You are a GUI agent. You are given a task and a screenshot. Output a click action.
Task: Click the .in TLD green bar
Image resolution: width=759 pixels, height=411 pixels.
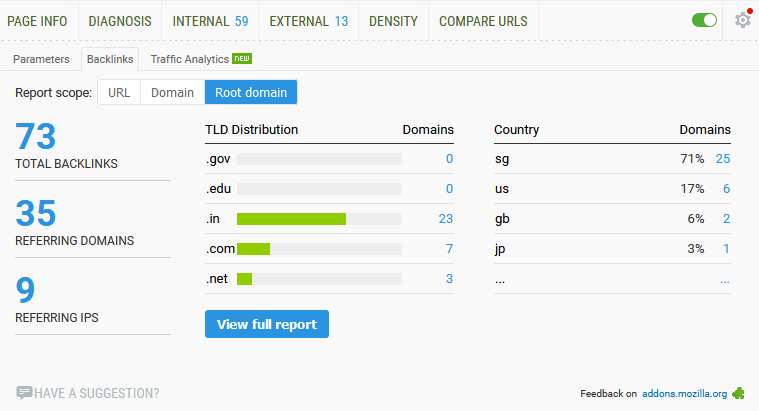point(291,219)
